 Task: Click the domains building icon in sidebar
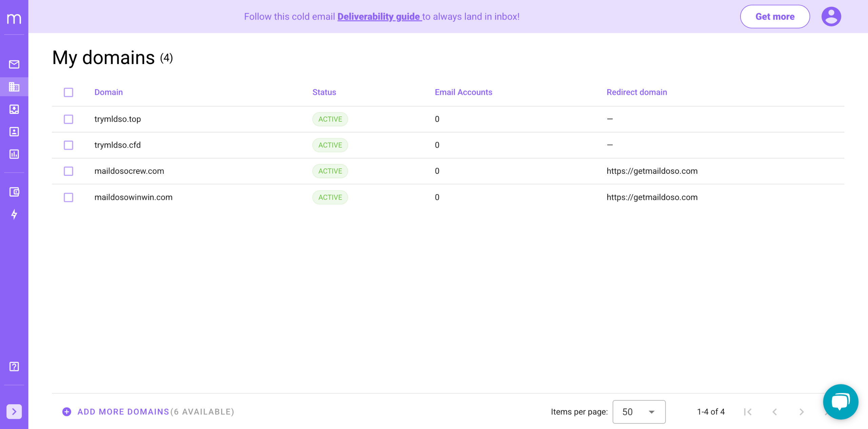pos(14,87)
